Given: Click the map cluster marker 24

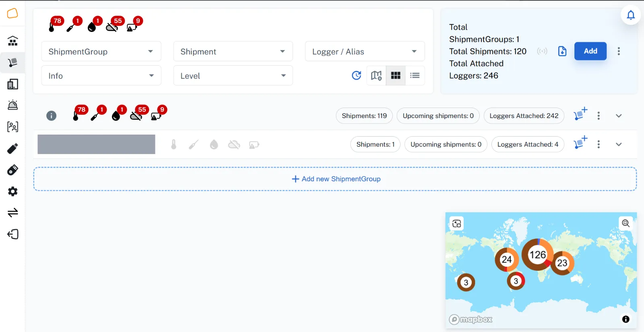Looking at the screenshot, I should coord(507,259).
